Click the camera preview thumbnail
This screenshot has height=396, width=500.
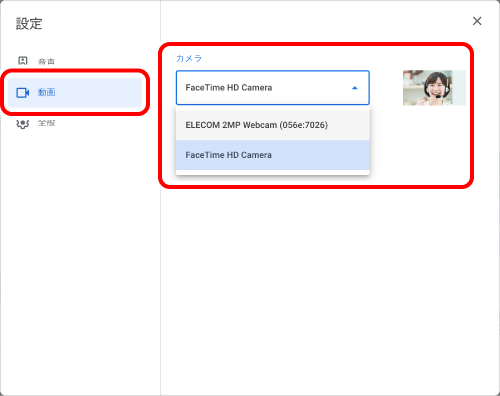pyautogui.click(x=434, y=88)
